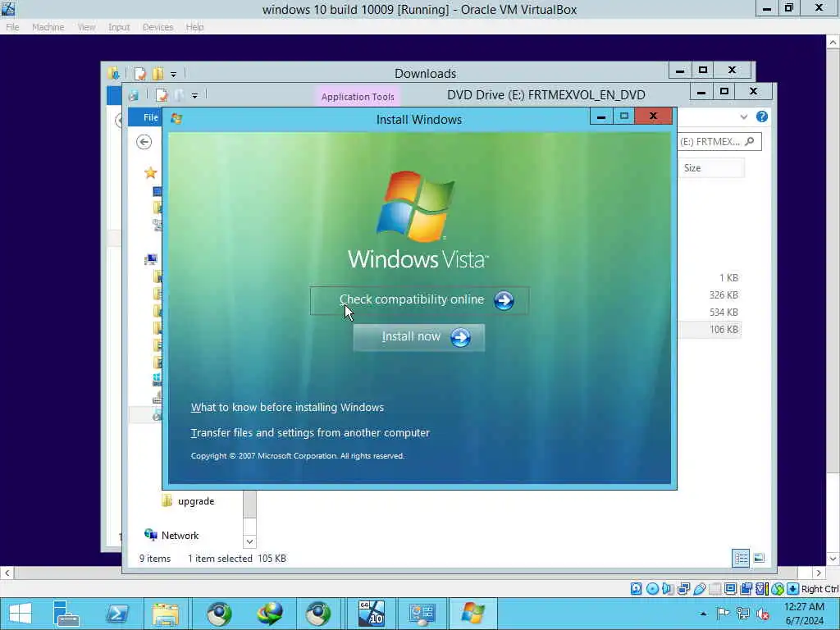Click the 326 KB file size cell
840x630 pixels.
click(724, 295)
